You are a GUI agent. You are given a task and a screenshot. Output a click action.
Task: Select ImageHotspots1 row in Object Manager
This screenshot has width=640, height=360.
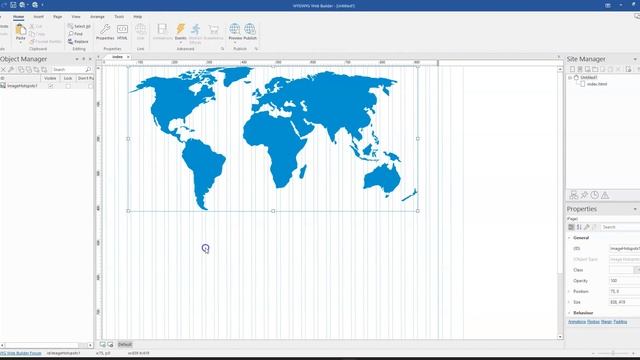[47, 86]
